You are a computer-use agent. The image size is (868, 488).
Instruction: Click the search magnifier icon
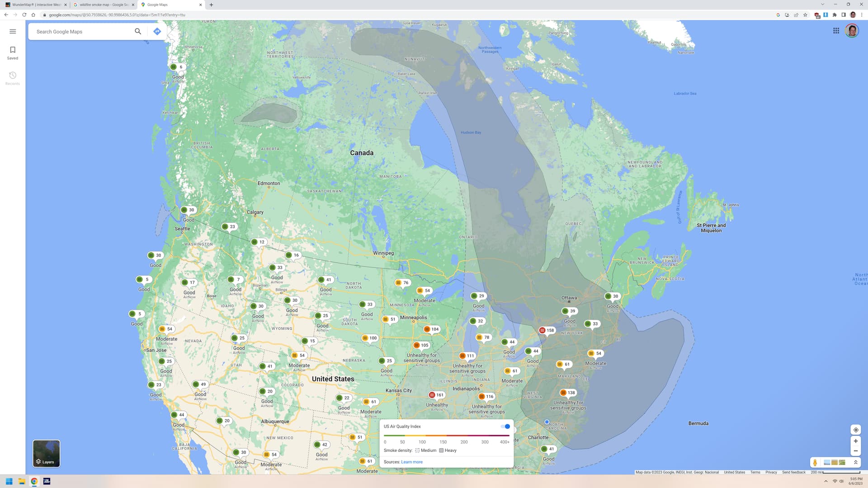click(138, 31)
